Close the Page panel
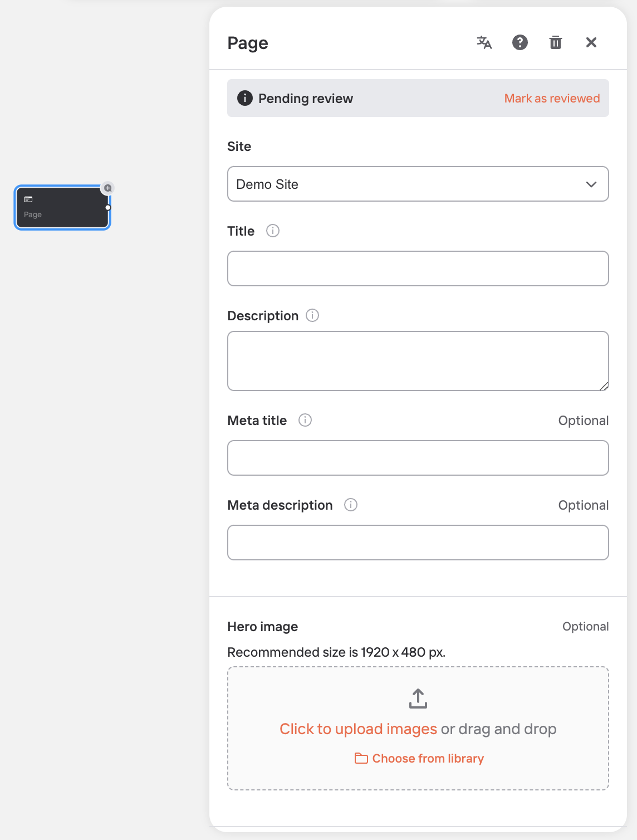Screen dimensions: 637x840 pos(591,42)
